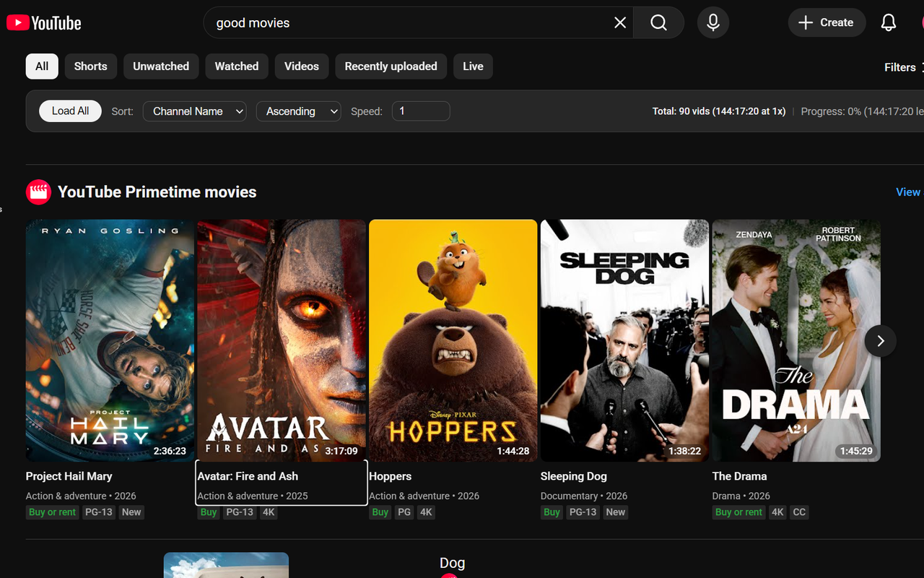Click 'Total: 90 vids' summary text
Image resolution: width=924 pixels, height=578 pixels.
719,111
